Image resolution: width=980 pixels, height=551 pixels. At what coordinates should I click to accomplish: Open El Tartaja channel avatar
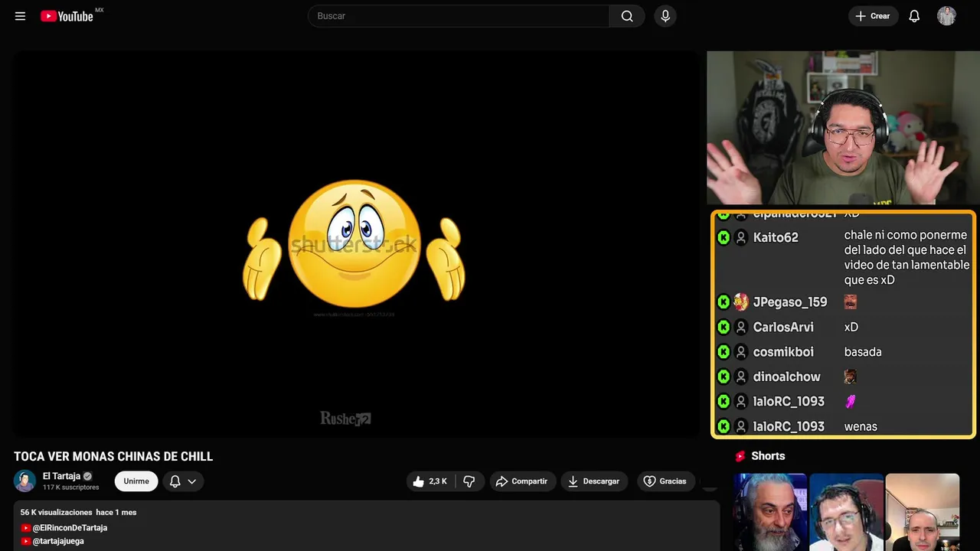coord(24,481)
